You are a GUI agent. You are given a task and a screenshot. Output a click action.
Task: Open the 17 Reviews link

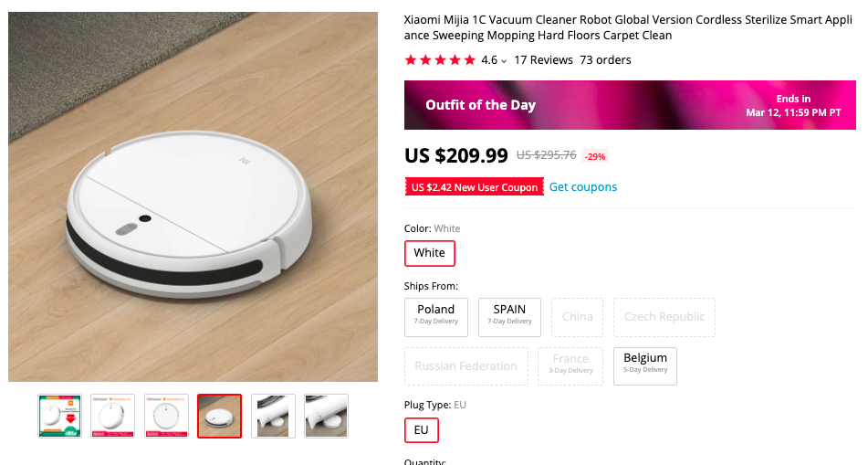click(x=543, y=60)
